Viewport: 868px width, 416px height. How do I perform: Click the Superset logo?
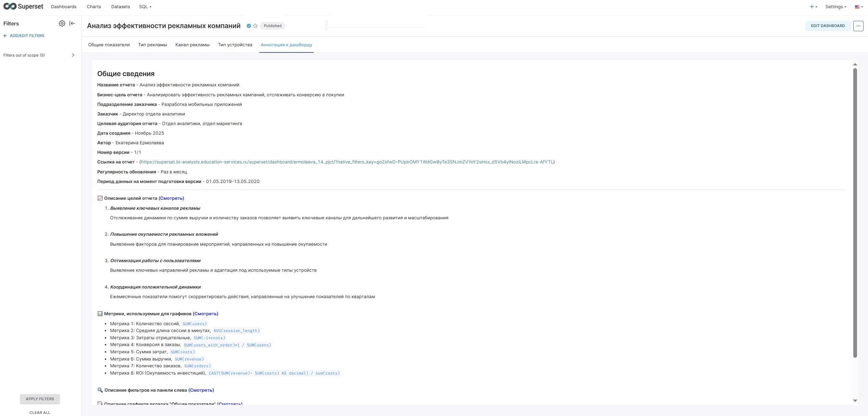[23, 7]
